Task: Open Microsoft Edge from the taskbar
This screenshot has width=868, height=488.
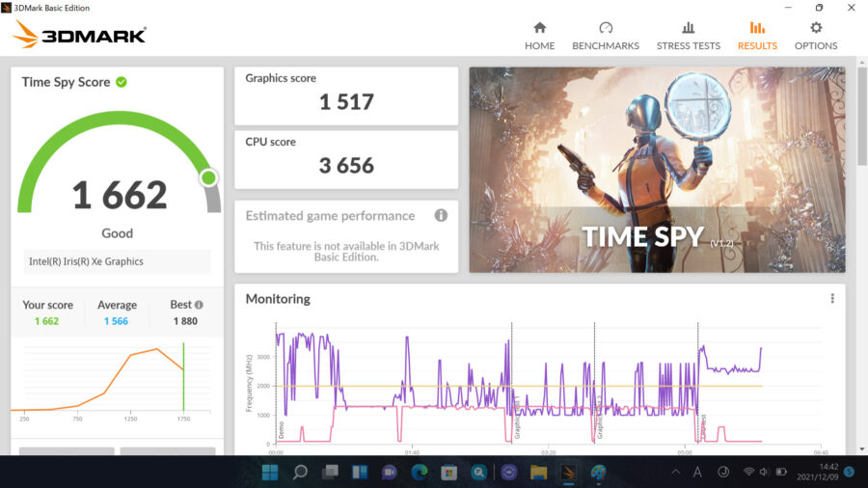Action: coord(419,473)
